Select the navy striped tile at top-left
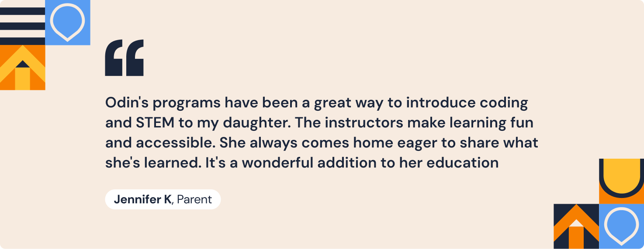This screenshot has height=249, width=644. tap(23, 23)
